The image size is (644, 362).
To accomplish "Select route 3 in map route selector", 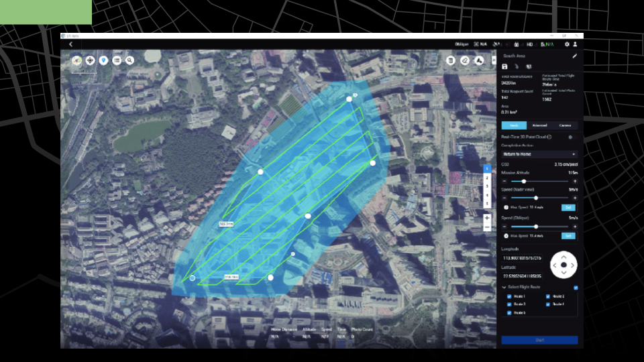I will (x=487, y=186).
